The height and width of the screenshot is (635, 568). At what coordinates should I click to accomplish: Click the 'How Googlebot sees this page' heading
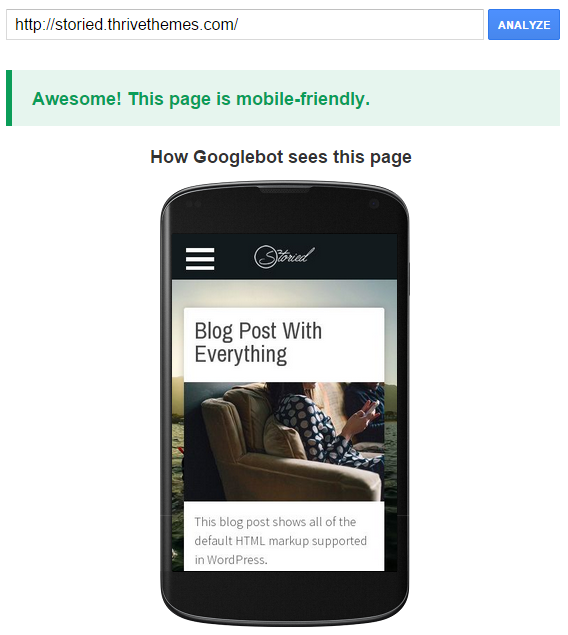click(281, 157)
